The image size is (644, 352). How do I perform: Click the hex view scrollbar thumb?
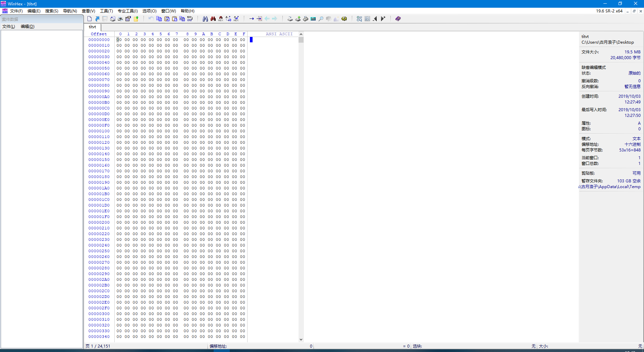pos(301,40)
